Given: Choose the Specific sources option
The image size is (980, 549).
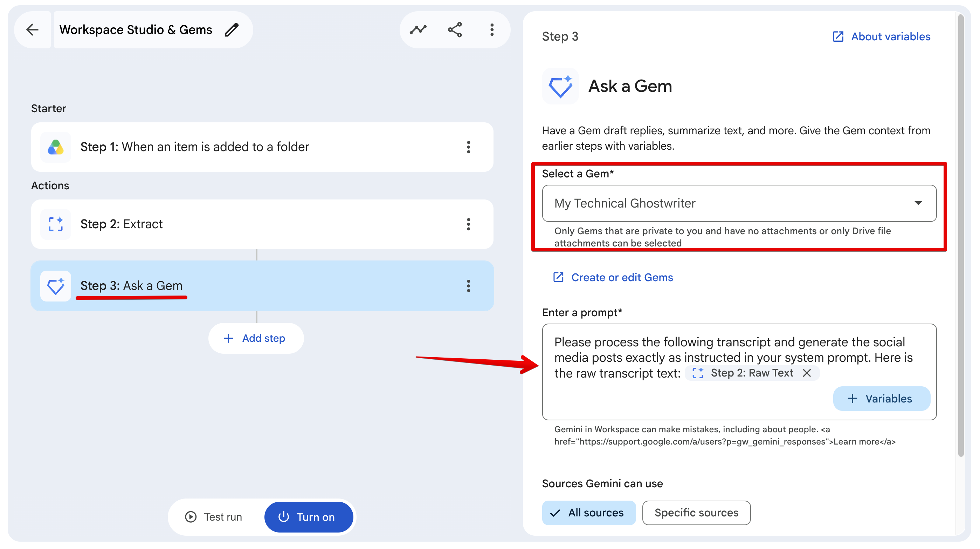Looking at the screenshot, I should click(x=696, y=513).
